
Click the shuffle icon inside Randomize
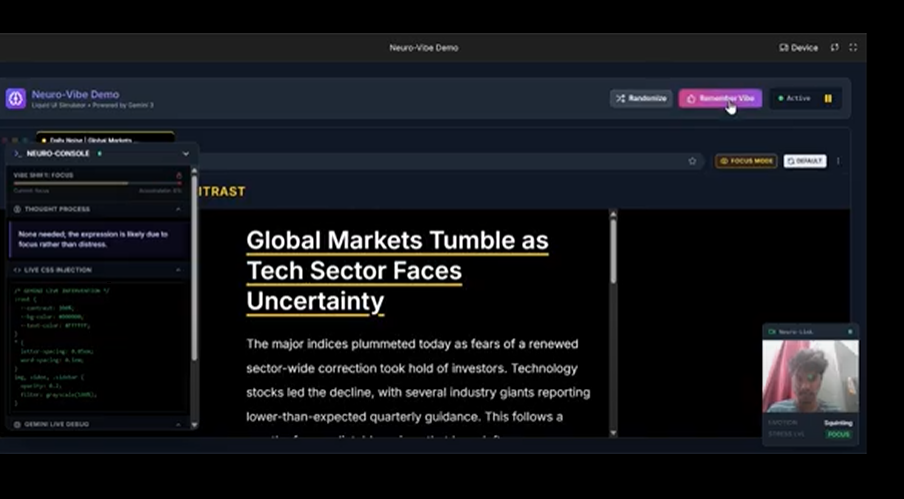pos(620,99)
